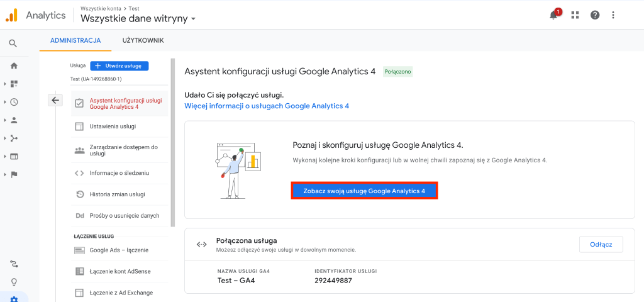Click the Połączona usługa arrows icon

(x=201, y=244)
